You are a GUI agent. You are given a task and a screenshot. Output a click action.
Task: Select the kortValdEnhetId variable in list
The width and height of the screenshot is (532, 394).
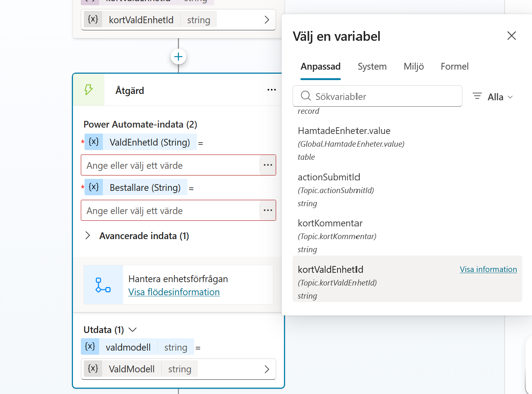point(407,279)
